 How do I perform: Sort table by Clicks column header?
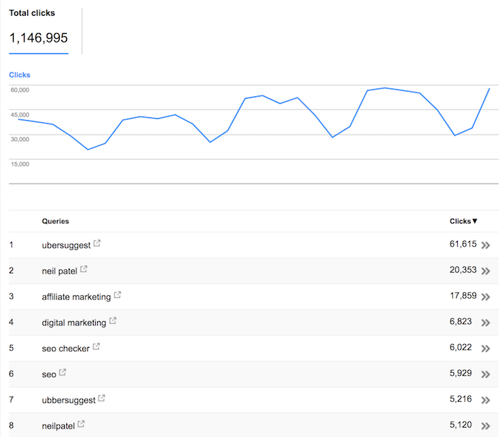click(x=463, y=221)
